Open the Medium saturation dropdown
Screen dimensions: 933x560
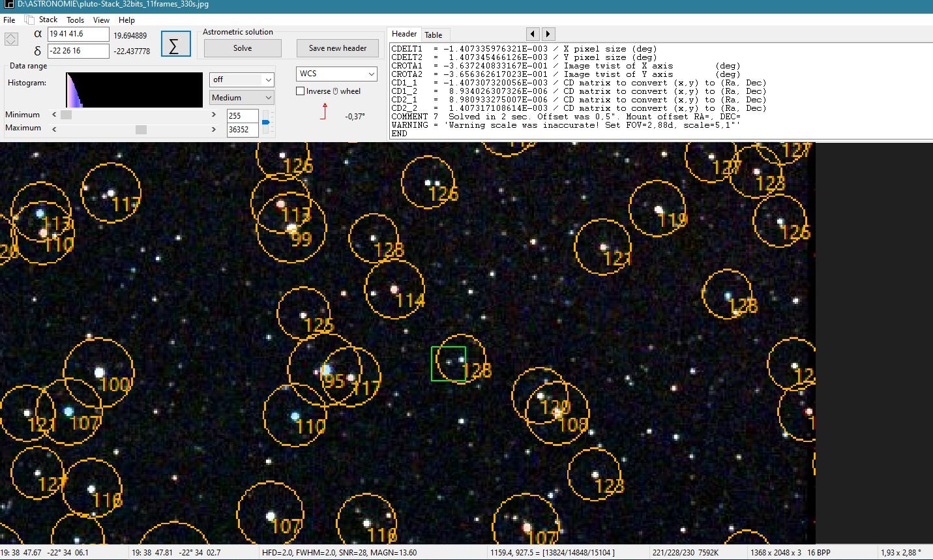coord(242,98)
